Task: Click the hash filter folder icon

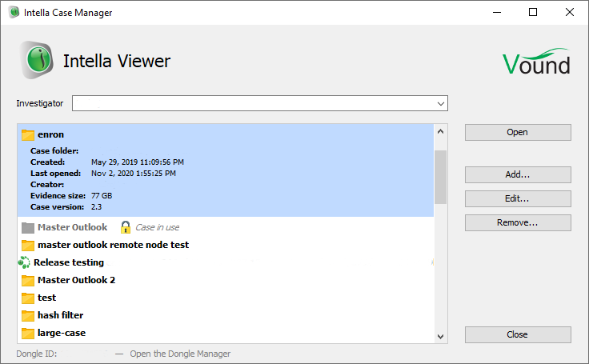Action: pos(29,315)
